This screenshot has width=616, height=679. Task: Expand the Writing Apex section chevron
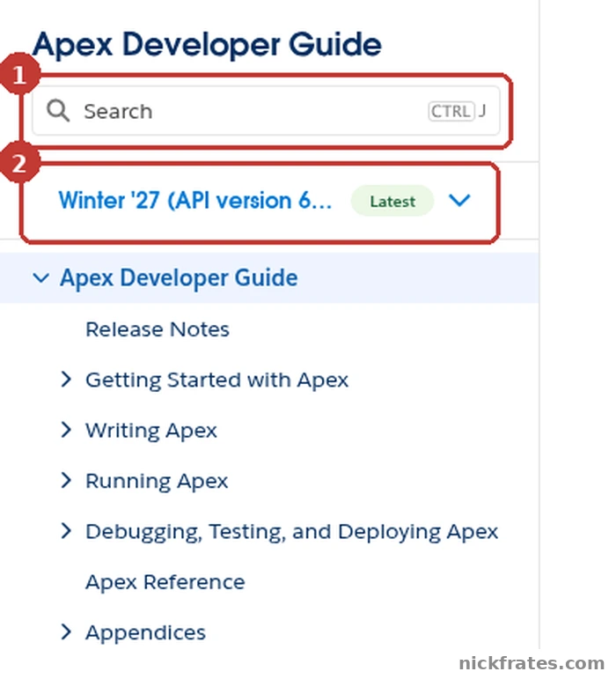pos(66,430)
